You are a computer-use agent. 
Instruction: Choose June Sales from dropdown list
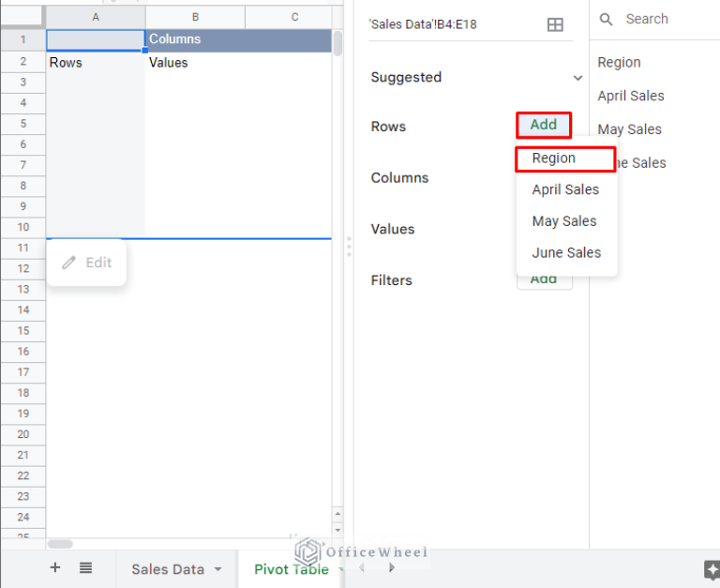[x=566, y=252]
